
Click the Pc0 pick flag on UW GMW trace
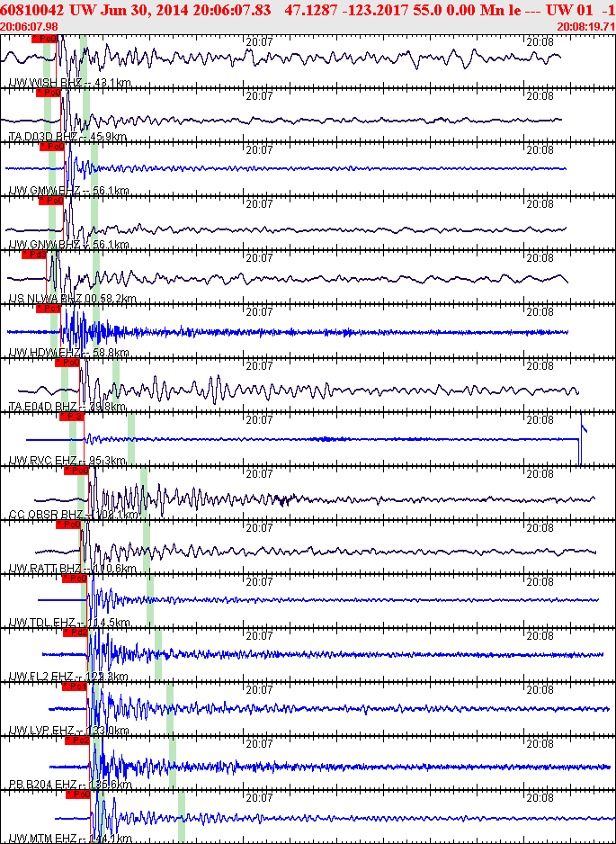tap(51, 147)
